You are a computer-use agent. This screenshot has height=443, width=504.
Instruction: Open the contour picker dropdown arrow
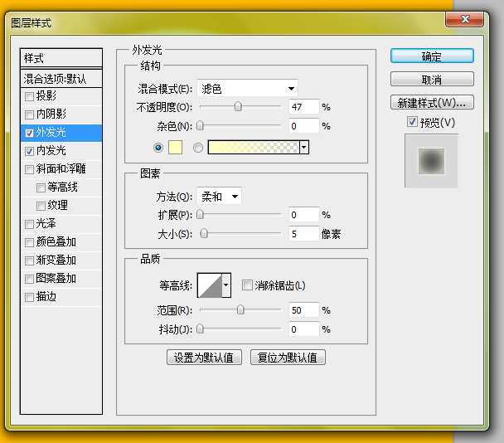226,285
